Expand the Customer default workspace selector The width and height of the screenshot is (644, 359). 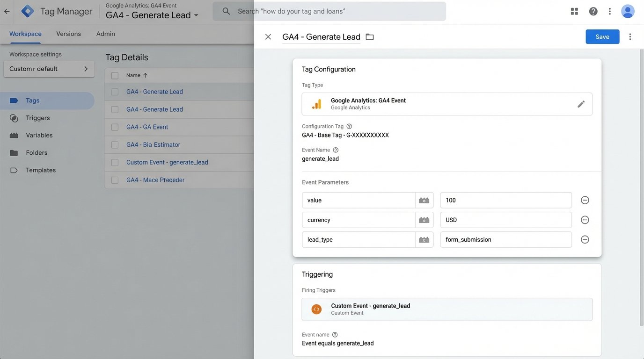(49, 68)
